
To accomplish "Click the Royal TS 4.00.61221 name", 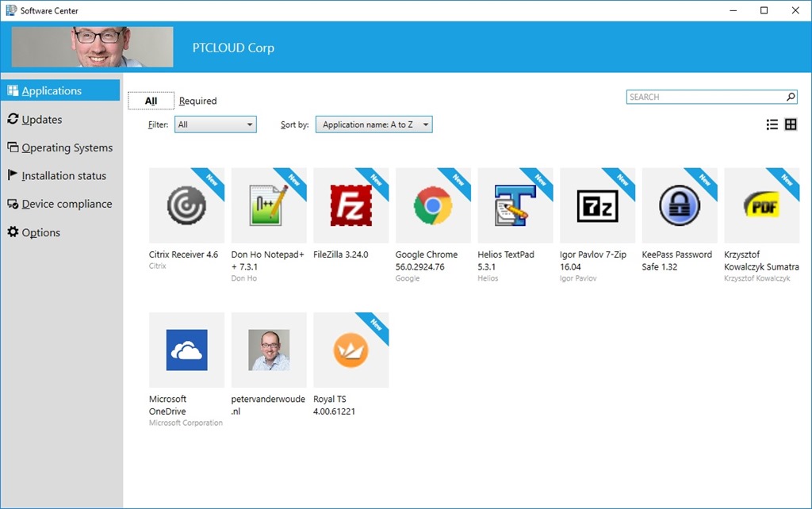I will tap(334, 405).
